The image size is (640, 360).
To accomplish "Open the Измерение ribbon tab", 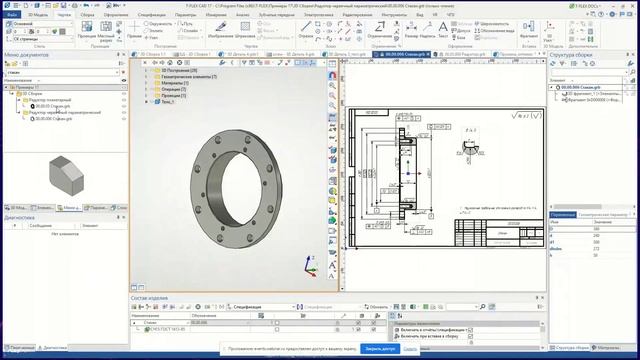I will pos(216,15).
